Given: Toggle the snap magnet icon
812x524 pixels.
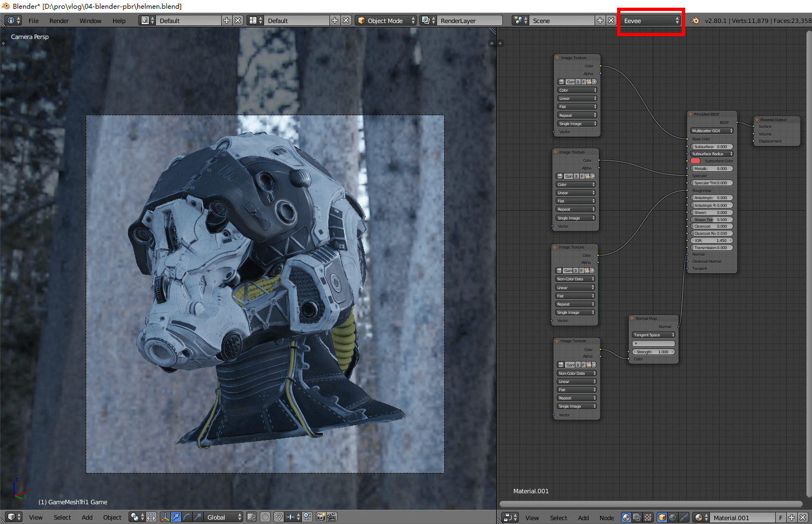Looking at the screenshot, I should pos(279,517).
